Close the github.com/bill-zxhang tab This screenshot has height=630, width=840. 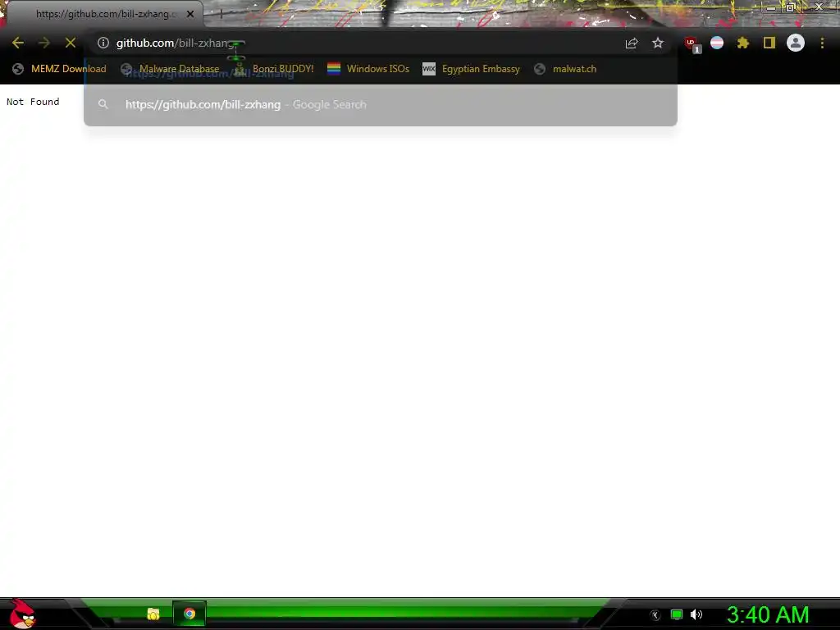190,14
